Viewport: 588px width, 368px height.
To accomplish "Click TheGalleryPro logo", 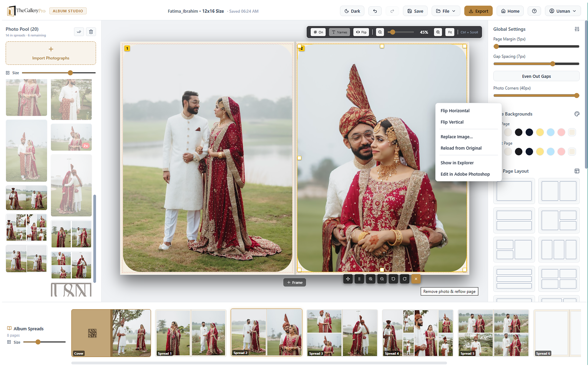I will pyautogui.click(x=26, y=11).
